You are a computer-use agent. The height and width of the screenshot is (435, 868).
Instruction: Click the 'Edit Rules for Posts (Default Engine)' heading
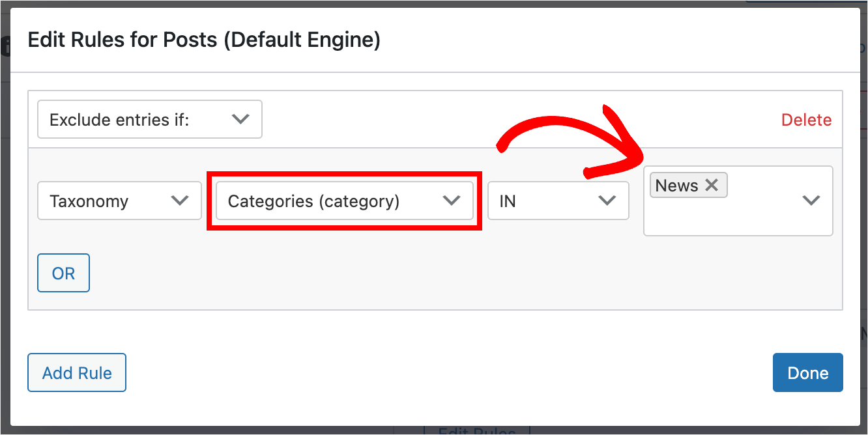tap(204, 40)
